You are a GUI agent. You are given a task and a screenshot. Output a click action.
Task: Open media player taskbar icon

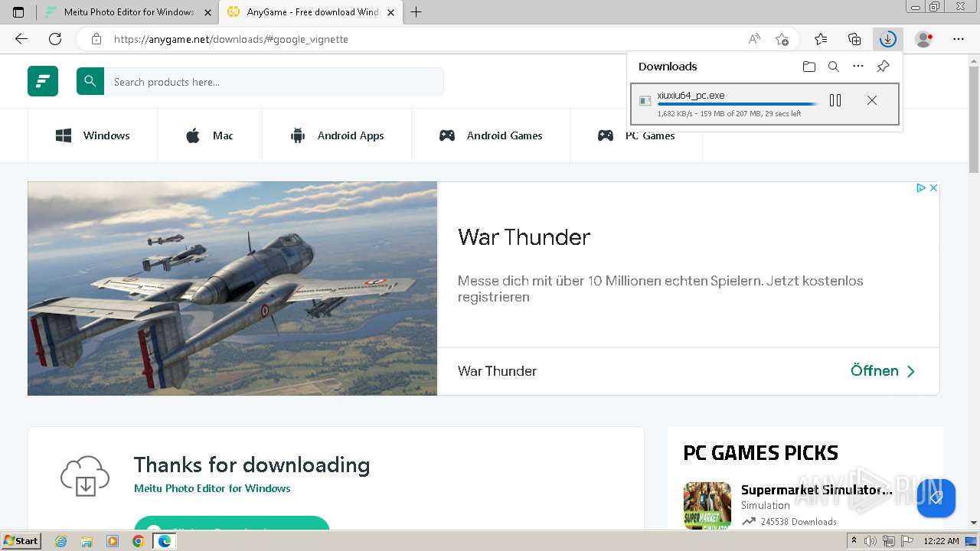(x=113, y=541)
